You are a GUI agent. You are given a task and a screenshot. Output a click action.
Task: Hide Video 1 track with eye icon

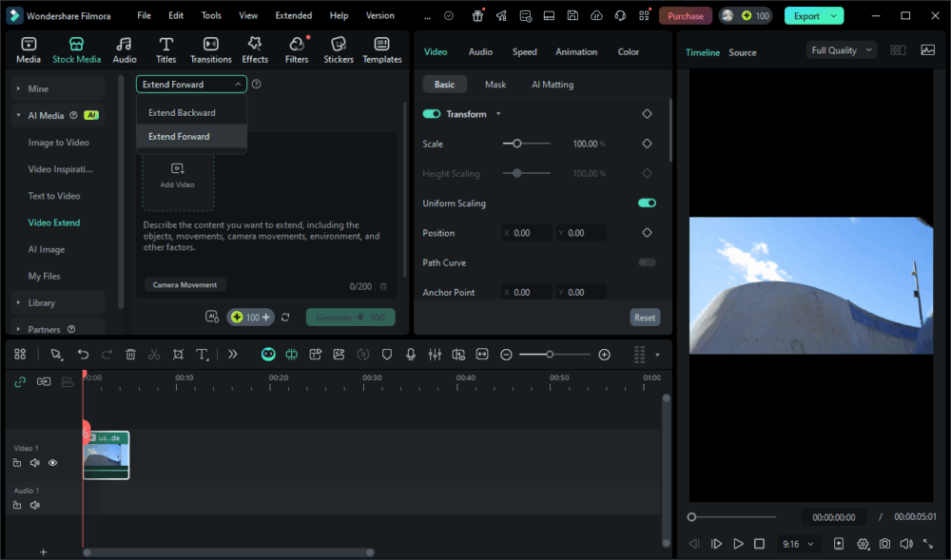pyautogui.click(x=52, y=463)
